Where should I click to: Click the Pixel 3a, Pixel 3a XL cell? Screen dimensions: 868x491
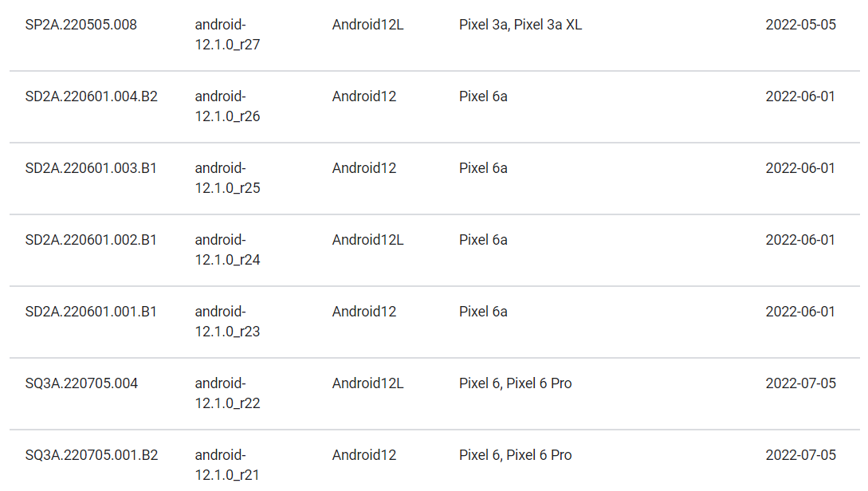point(520,25)
